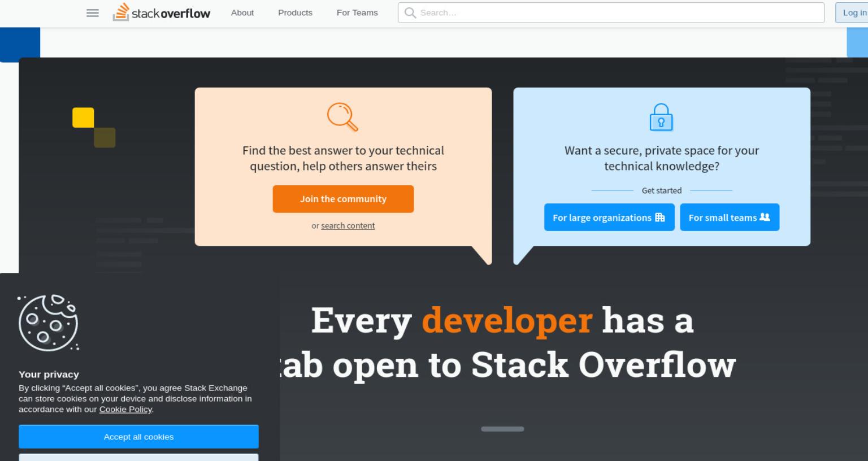Click the magnifying glass in search bar

pos(410,12)
